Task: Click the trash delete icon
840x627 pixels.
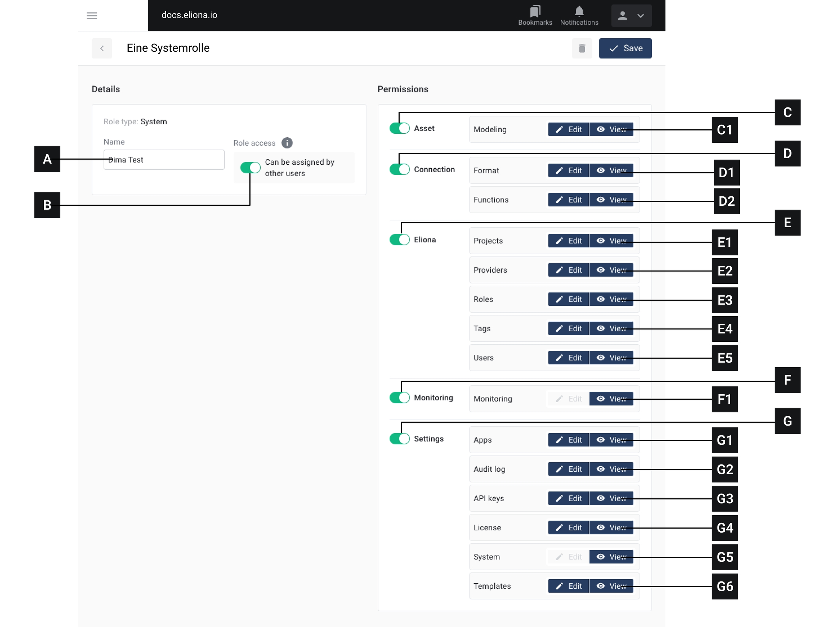Action: pos(582,48)
